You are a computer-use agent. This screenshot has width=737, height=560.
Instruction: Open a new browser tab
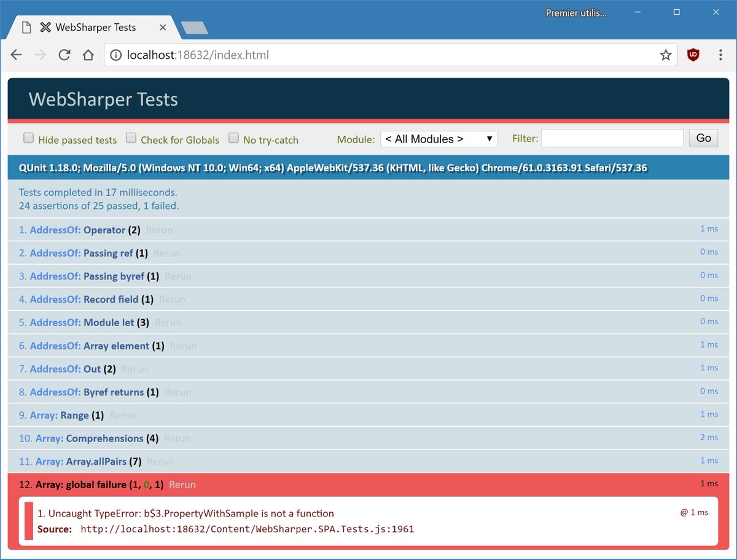coord(195,28)
